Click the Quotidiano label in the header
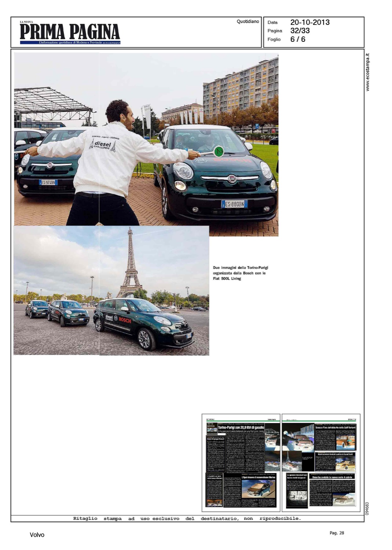This screenshot has height=550, width=392. pos(248,22)
